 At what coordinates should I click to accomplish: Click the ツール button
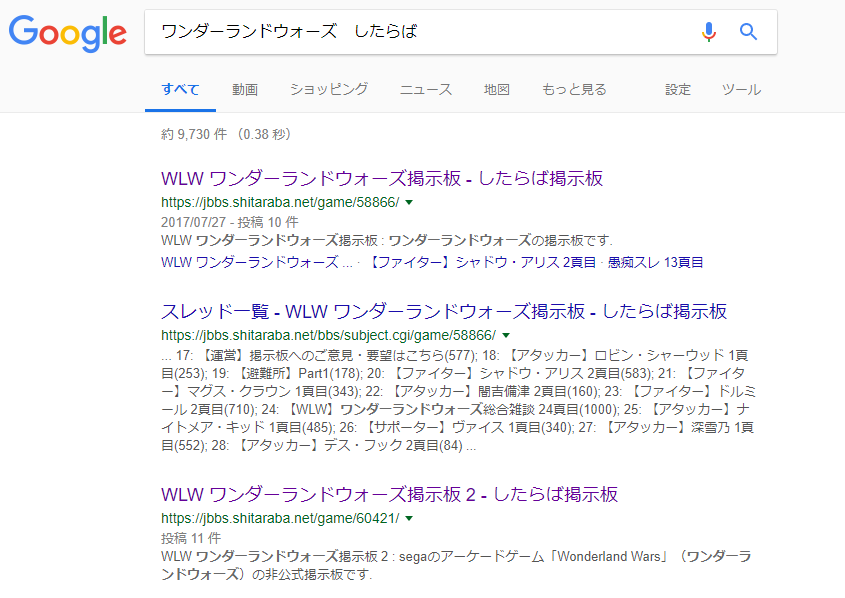(742, 89)
